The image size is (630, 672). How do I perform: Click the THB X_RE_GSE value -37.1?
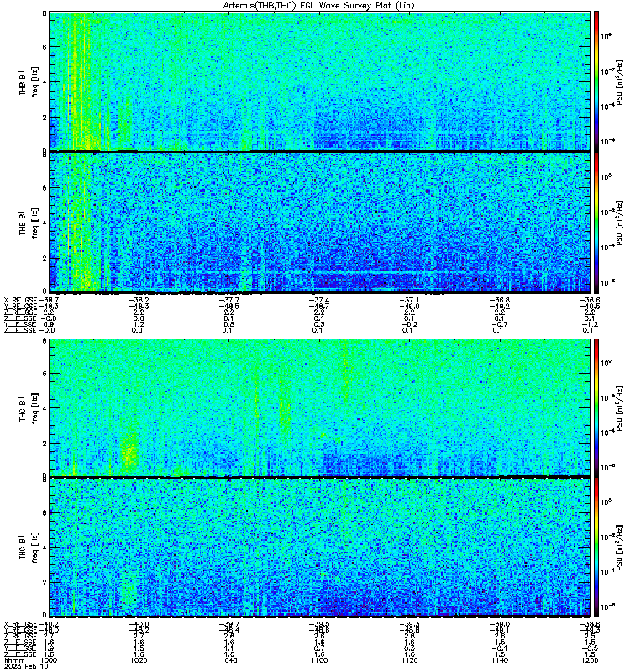click(409, 301)
